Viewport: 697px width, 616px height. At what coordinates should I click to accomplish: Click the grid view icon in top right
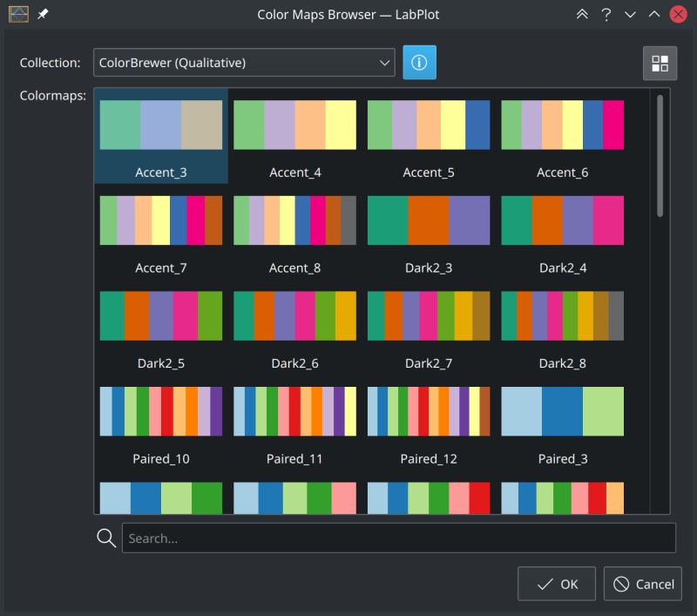pyautogui.click(x=660, y=63)
